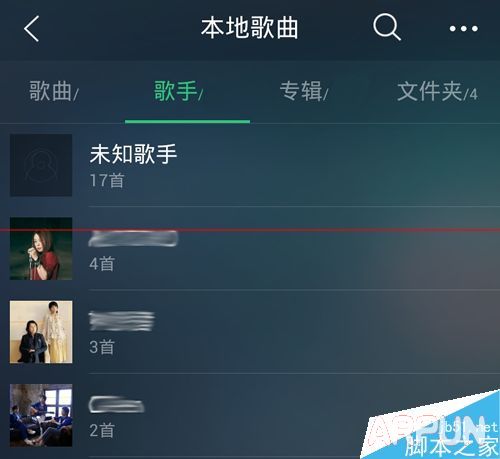500x459 pixels.
Task: Tap the 4首 song count
Action: (x=102, y=264)
